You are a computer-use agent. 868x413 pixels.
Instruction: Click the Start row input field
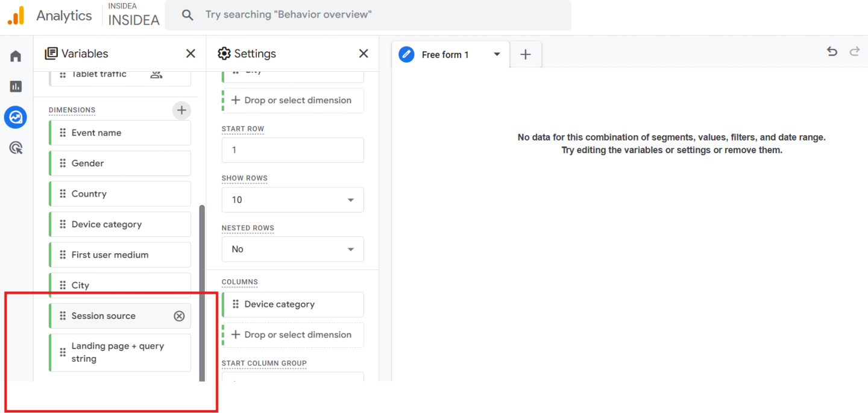pyautogui.click(x=293, y=150)
